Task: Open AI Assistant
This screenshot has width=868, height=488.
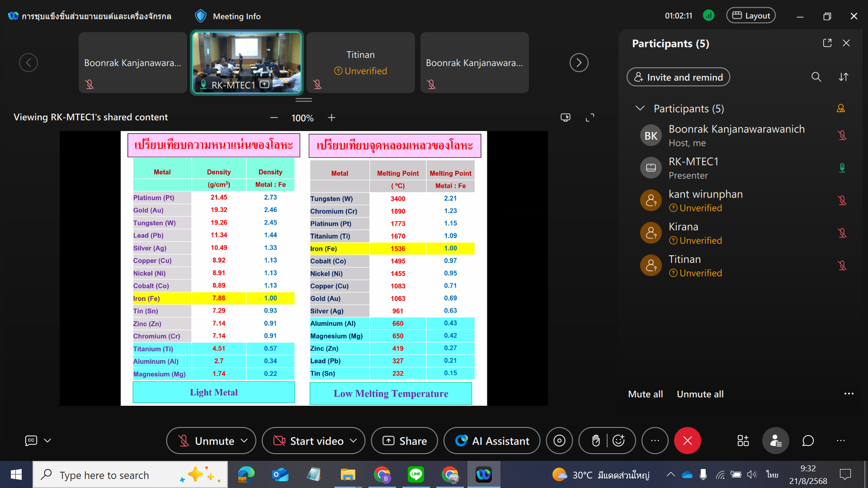Action: (492, 441)
